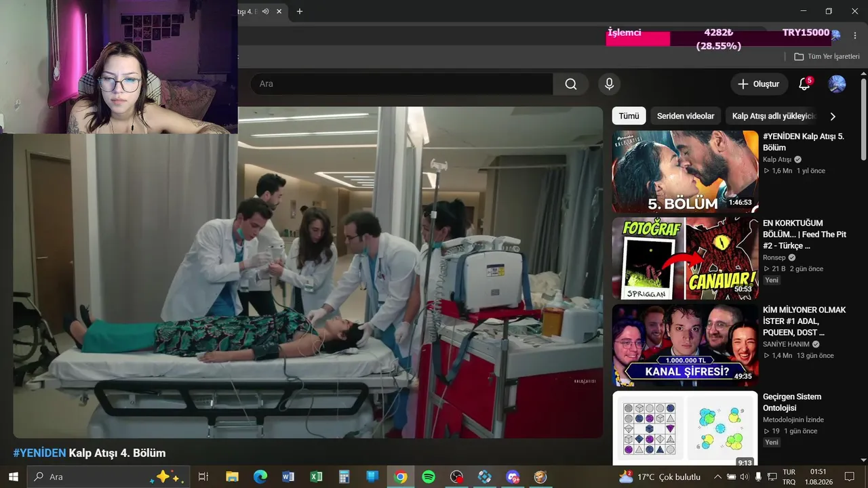This screenshot has height=488, width=868.
Task: Switch keyboard language TUR TRQ
Action: click(789, 477)
